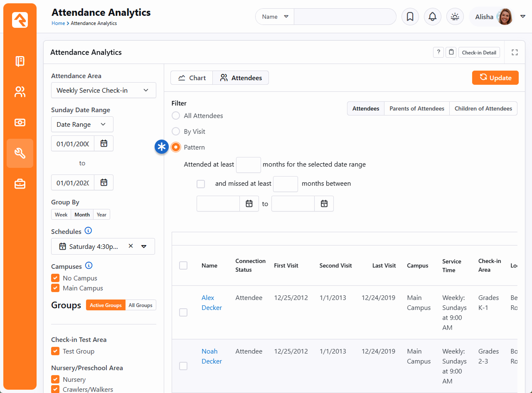The width and height of the screenshot is (532, 393).
Task: Clear the Saturday 4:30pm schedule selection
Action: click(131, 246)
